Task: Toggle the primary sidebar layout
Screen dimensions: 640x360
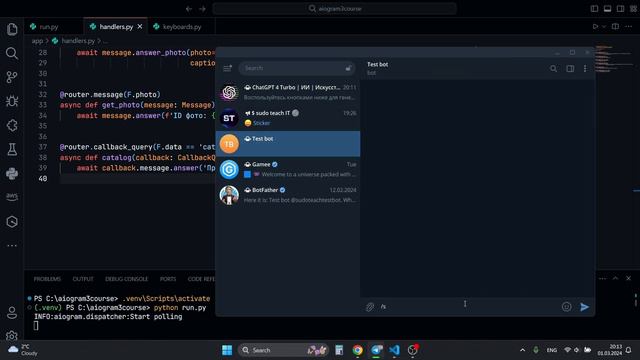Action: coord(594,9)
